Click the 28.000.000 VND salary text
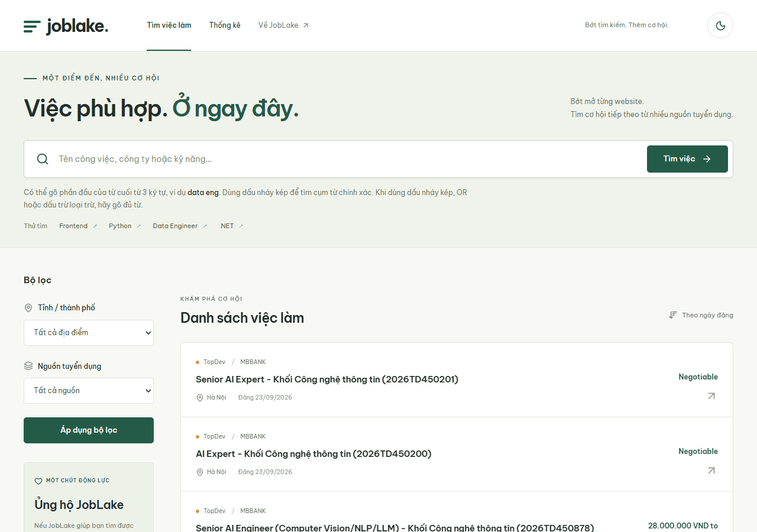The width and height of the screenshot is (757, 532). [683, 525]
